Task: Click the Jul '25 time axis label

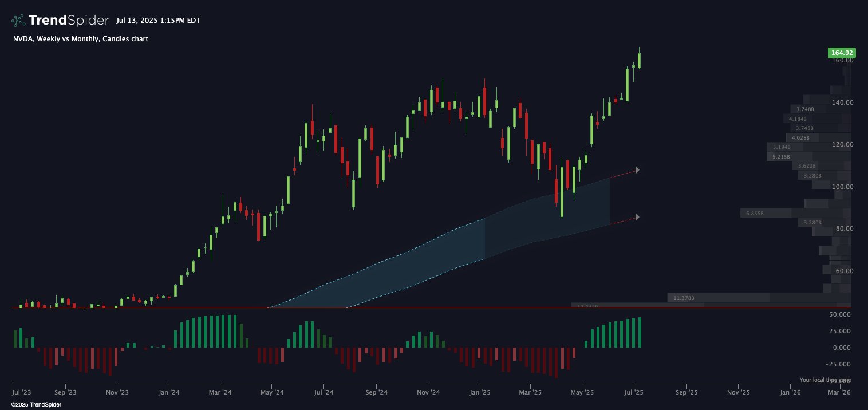Action: [634, 393]
